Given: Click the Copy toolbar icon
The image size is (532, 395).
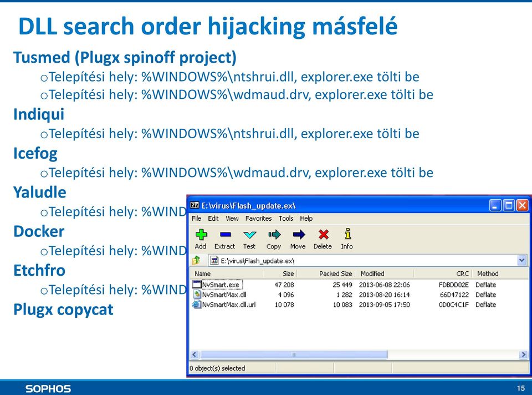Looking at the screenshot, I should click(x=274, y=234).
